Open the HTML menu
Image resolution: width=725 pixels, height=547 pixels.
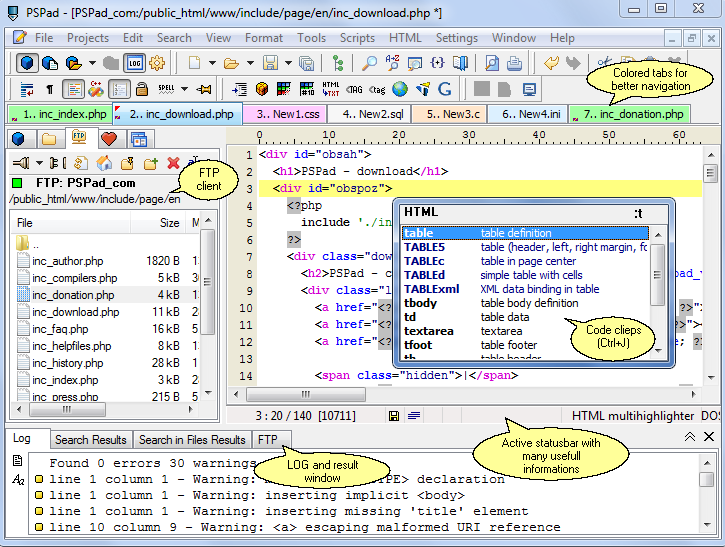pos(405,38)
